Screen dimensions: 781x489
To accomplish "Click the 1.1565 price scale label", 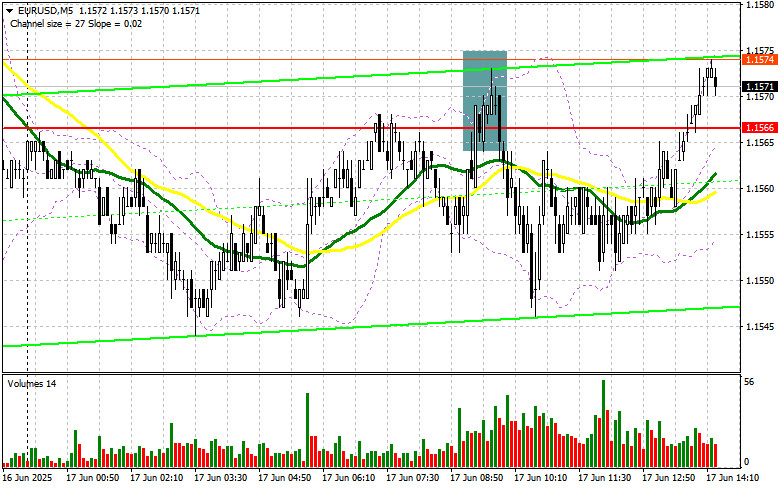I will tap(760, 142).
